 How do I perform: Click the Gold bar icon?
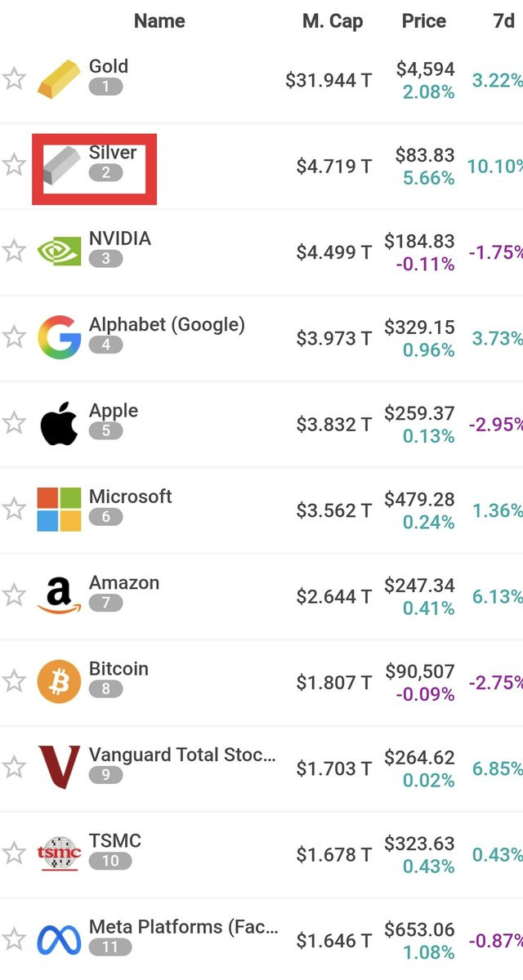[x=60, y=79]
